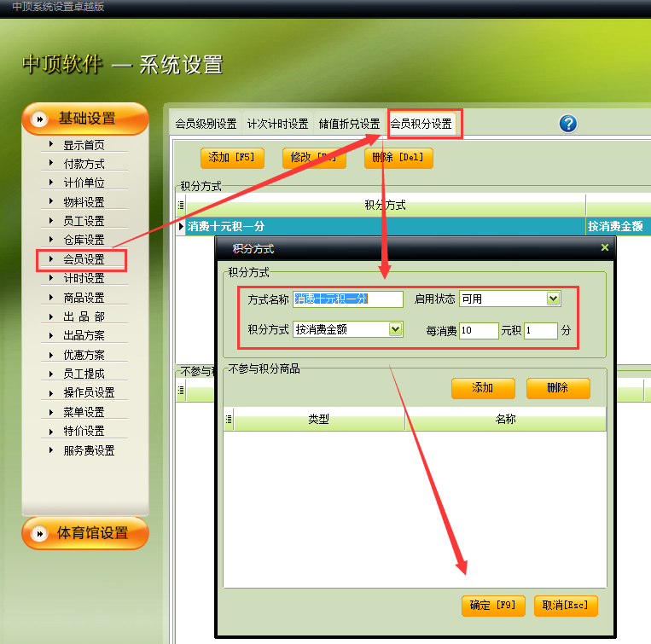This screenshot has height=644, width=651.
Task: Click grid selector icon in 积分方式 table header
Action: pos(181,205)
